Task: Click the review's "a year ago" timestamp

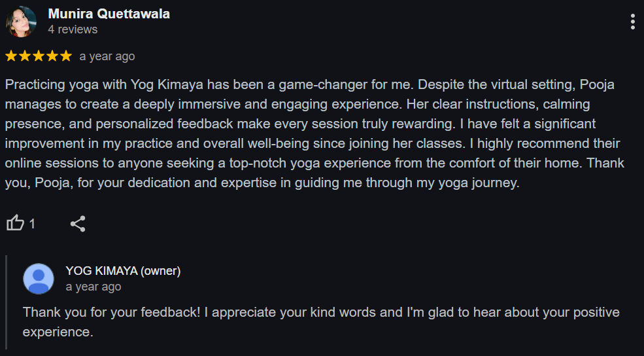Action: [107, 56]
